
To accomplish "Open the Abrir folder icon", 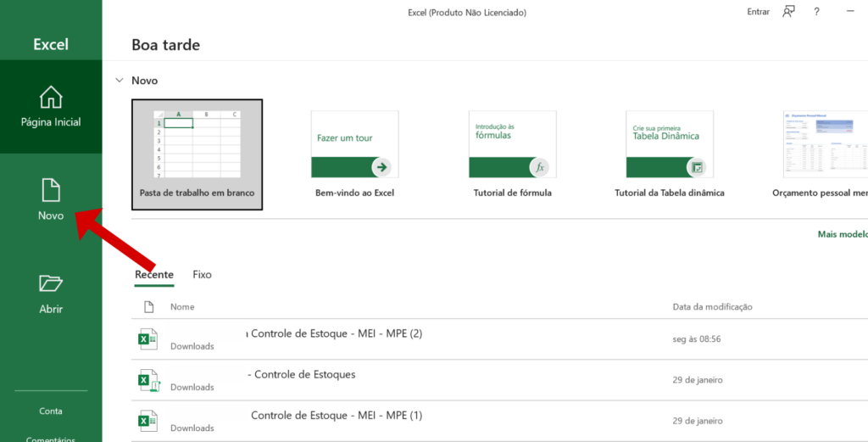I will [51, 283].
